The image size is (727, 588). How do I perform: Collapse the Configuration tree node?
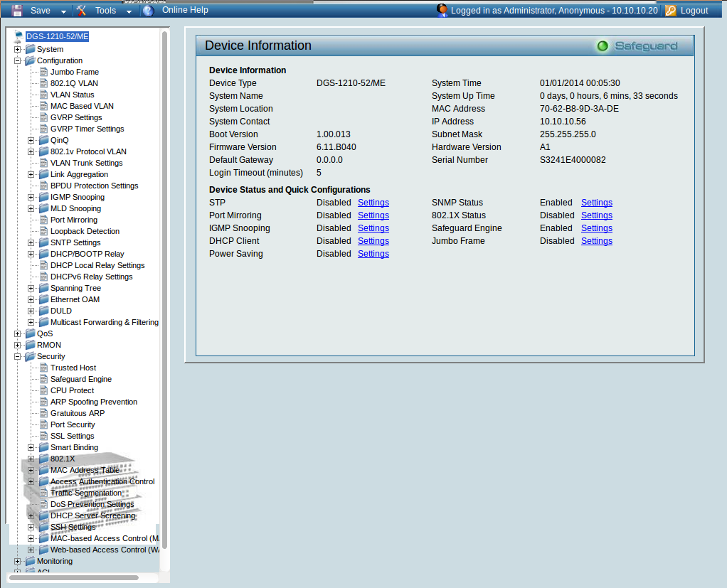[x=18, y=60]
